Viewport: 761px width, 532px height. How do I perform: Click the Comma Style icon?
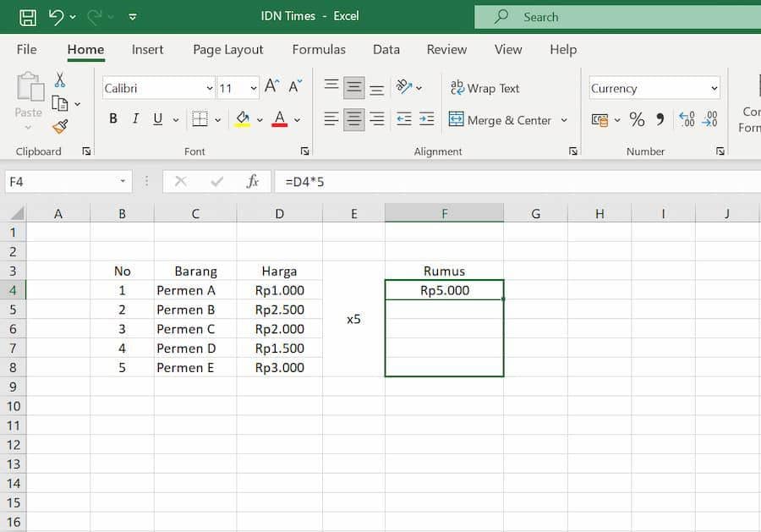coord(660,120)
